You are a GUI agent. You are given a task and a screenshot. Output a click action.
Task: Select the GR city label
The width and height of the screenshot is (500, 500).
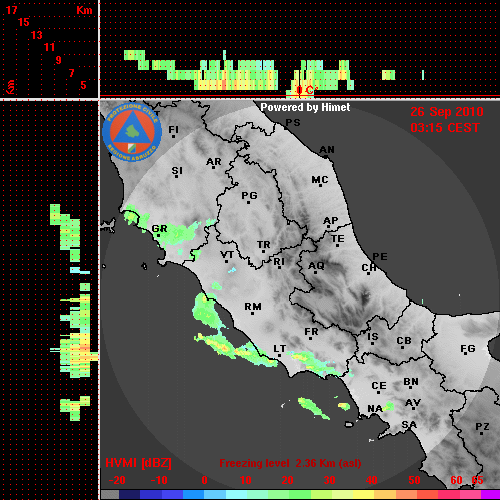pyautogui.click(x=159, y=229)
